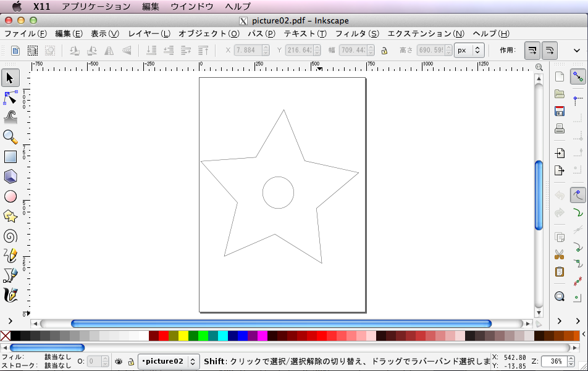Expand the color palette menu arrow

coord(584,334)
